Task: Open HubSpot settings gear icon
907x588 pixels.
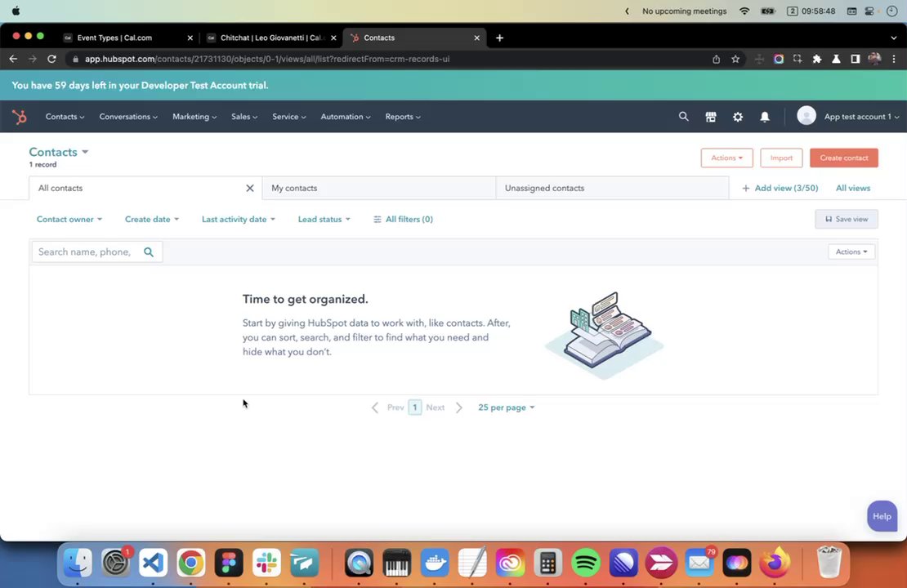Action: click(x=738, y=117)
